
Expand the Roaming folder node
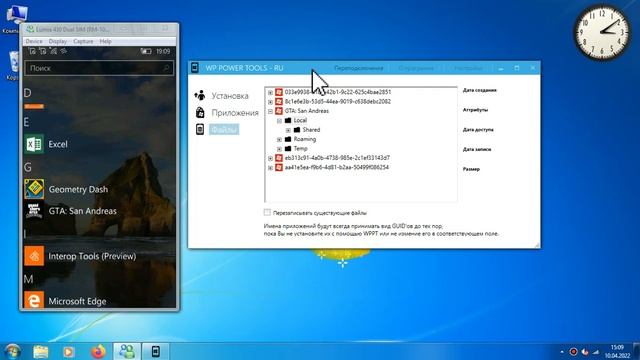tap(279, 140)
